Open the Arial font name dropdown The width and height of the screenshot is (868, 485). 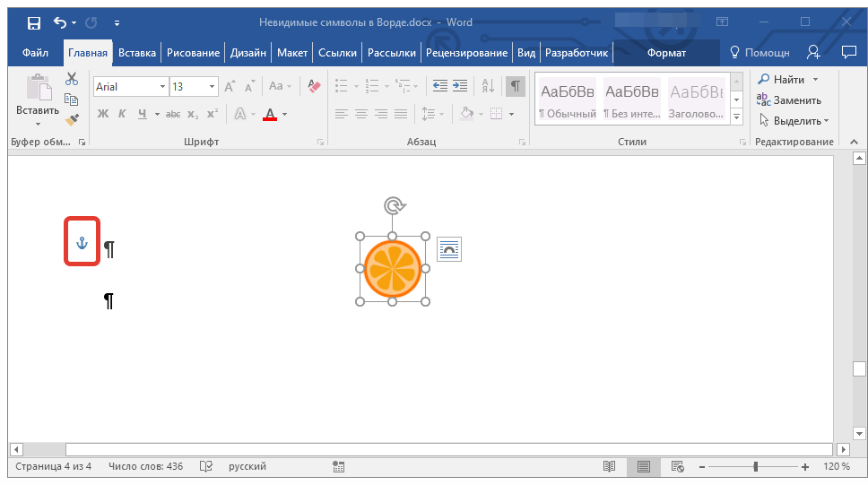click(162, 87)
